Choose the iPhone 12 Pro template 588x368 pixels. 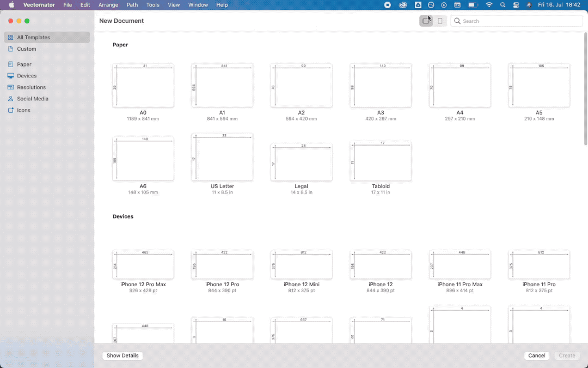[x=222, y=264]
